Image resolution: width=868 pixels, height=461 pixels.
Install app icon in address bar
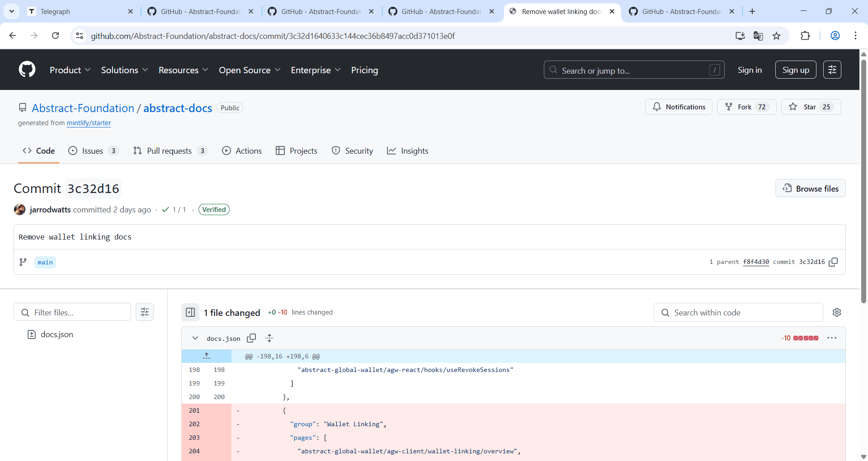(x=740, y=36)
